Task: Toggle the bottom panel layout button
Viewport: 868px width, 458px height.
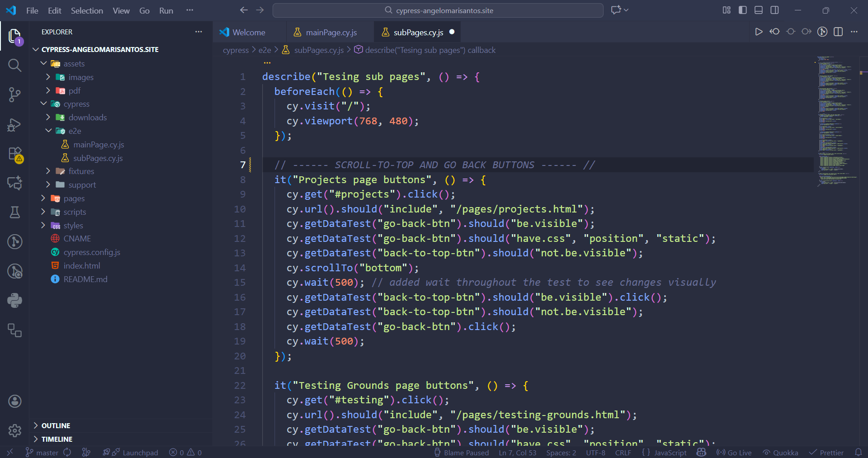Action: [759, 10]
